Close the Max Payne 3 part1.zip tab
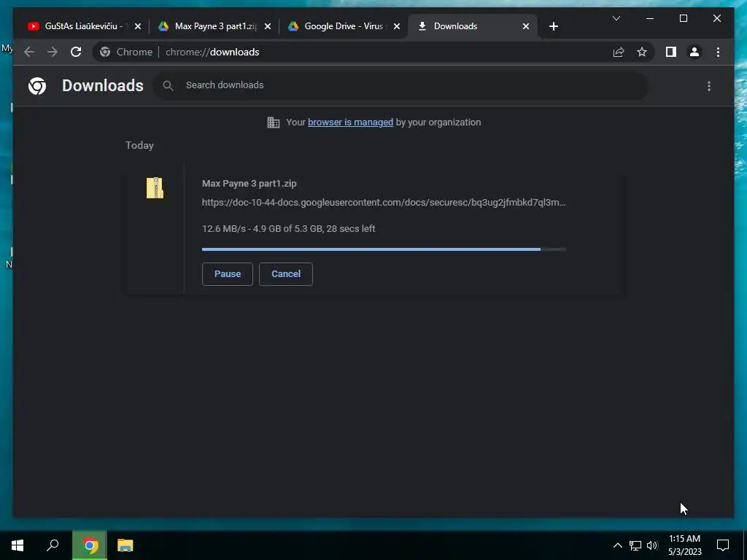Screen dimensions: 747x560 tap(268, 26)
